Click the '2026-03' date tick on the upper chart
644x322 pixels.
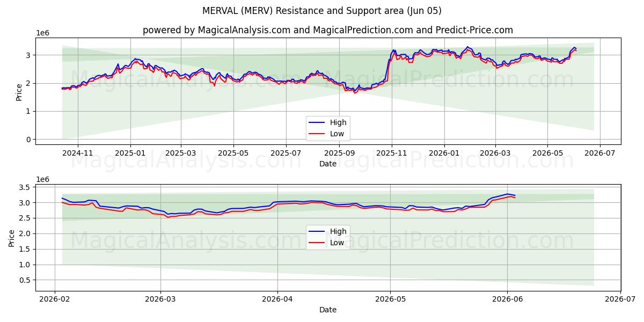click(495, 152)
